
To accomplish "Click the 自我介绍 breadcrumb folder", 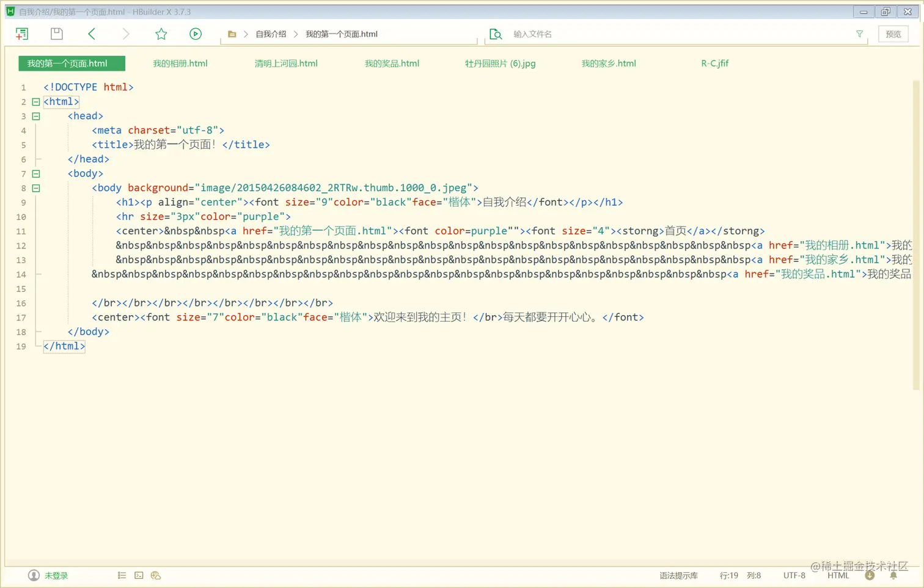I will [271, 34].
